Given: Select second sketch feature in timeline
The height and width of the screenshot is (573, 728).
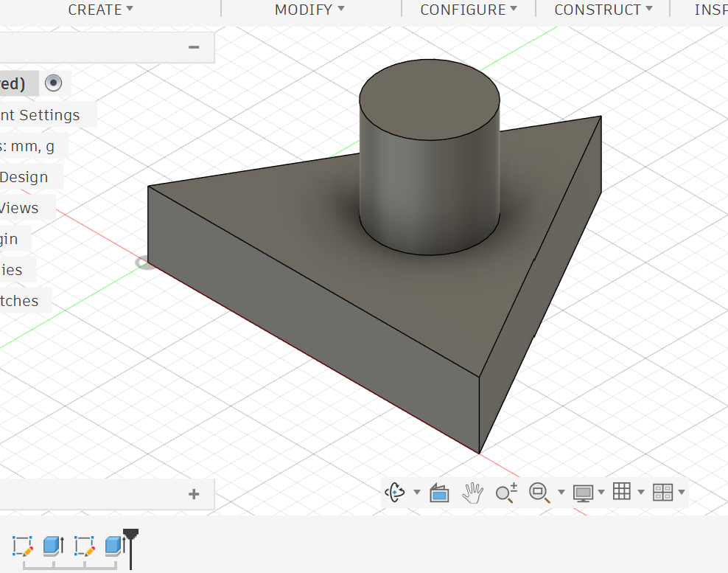Looking at the screenshot, I should [85, 546].
